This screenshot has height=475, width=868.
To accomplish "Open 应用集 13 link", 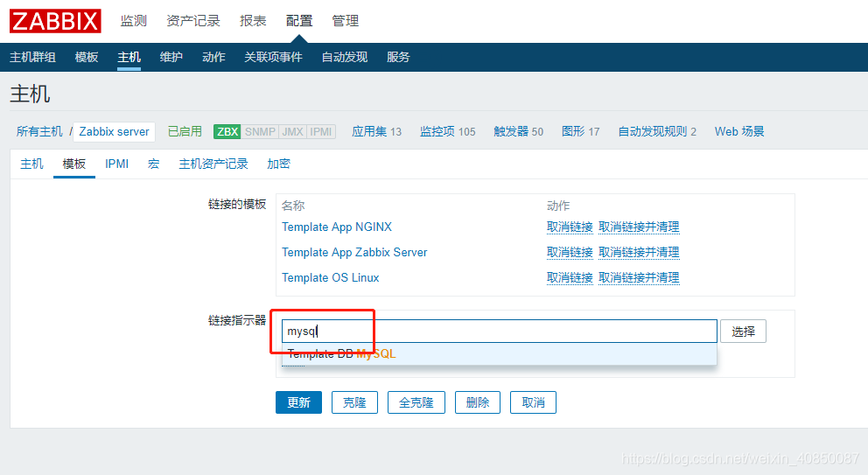I will pos(376,131).
